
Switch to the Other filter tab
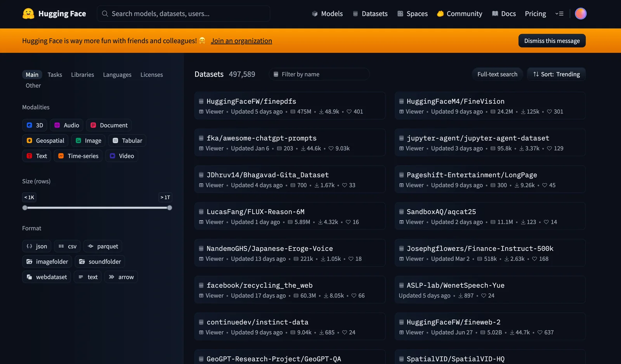point(33,85)
